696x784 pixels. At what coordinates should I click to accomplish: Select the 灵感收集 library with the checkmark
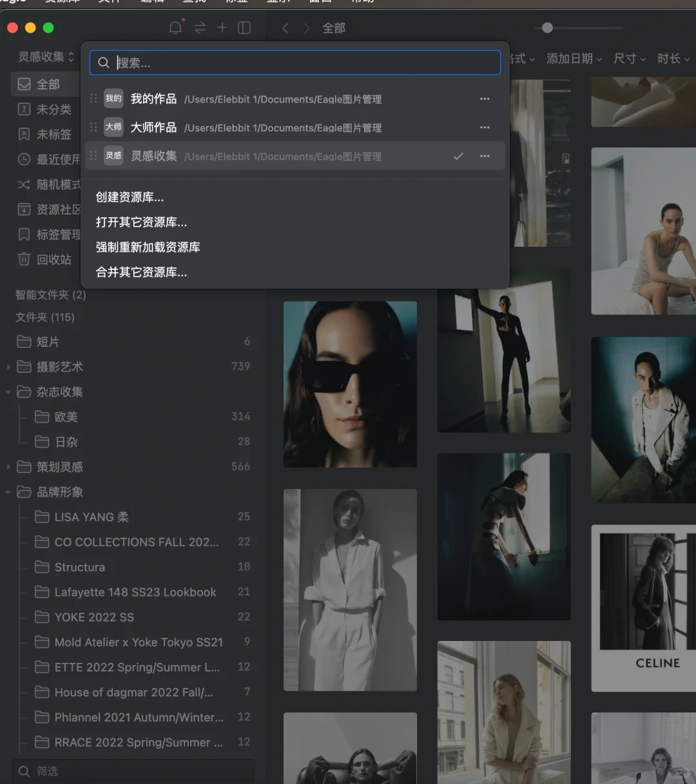(155, 156)
